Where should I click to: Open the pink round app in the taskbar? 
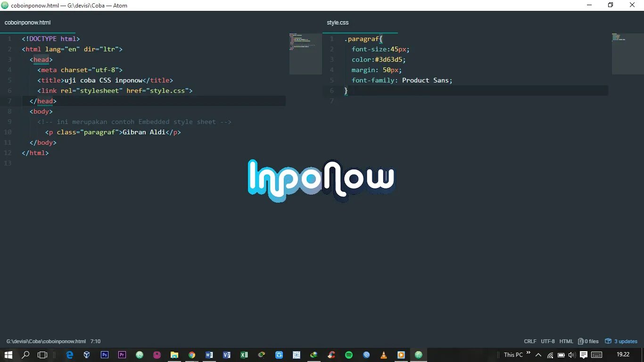(157, 354)
